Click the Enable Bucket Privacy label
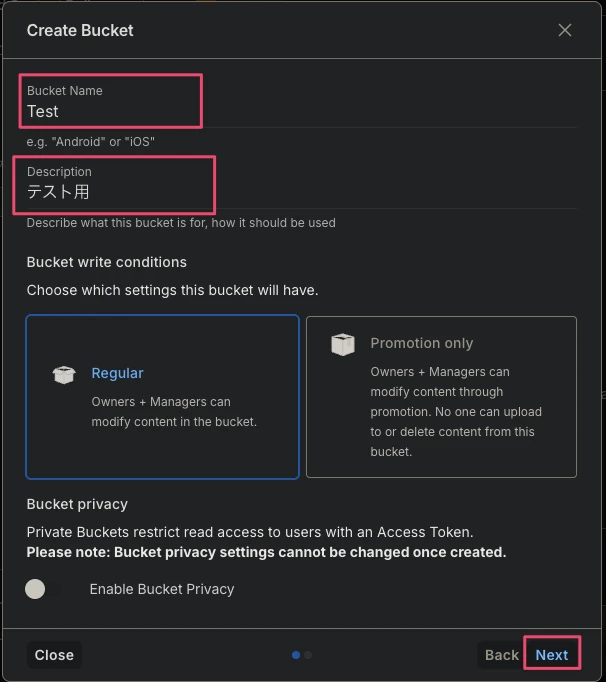Viewport: 606px width, 682px height. coord(162,589)
